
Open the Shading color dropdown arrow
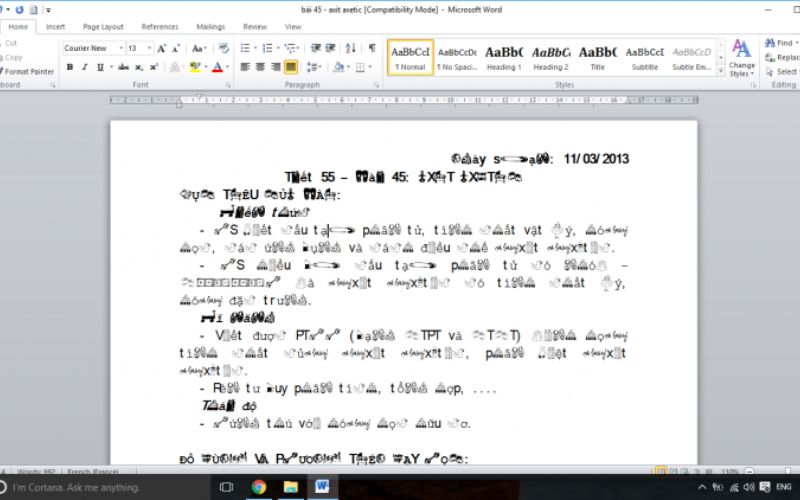(348, 67)
